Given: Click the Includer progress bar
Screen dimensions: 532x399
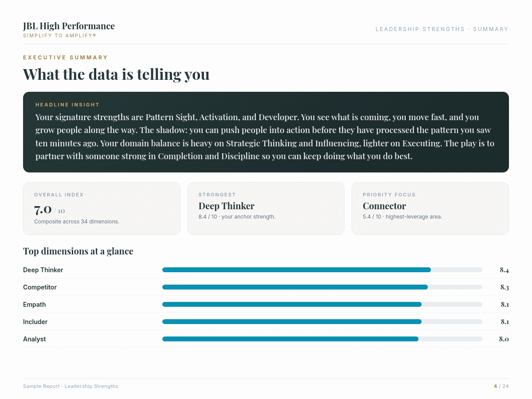Looking at the screenshot, I should coord(322,322).
